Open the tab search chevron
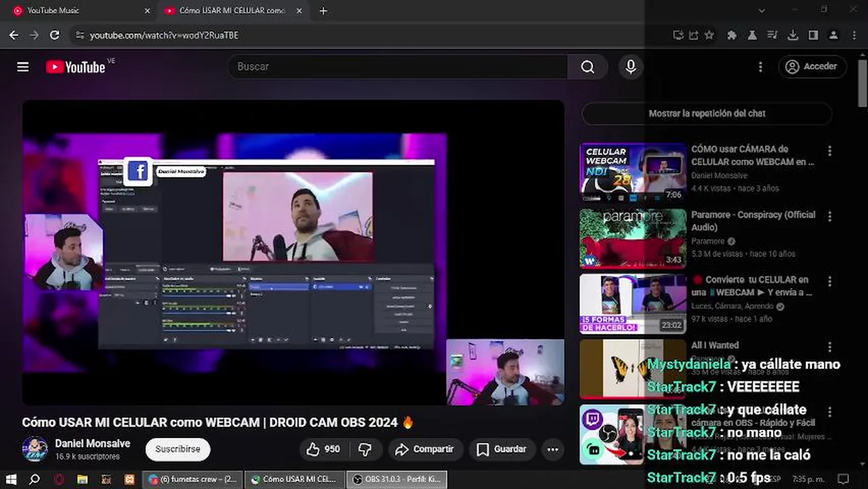Viewport: 868px width, 489px height. click(761, 10)
